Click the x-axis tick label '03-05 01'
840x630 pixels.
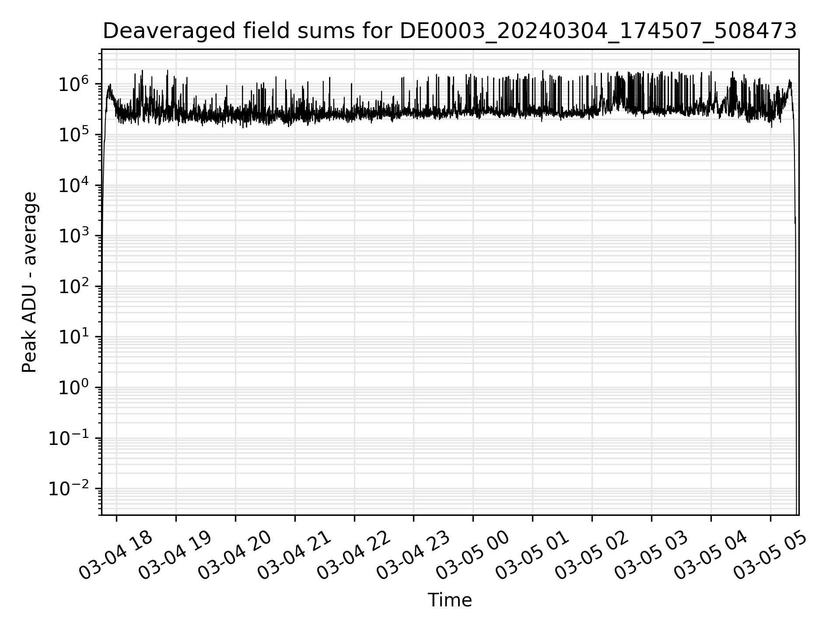coord(533,556)
